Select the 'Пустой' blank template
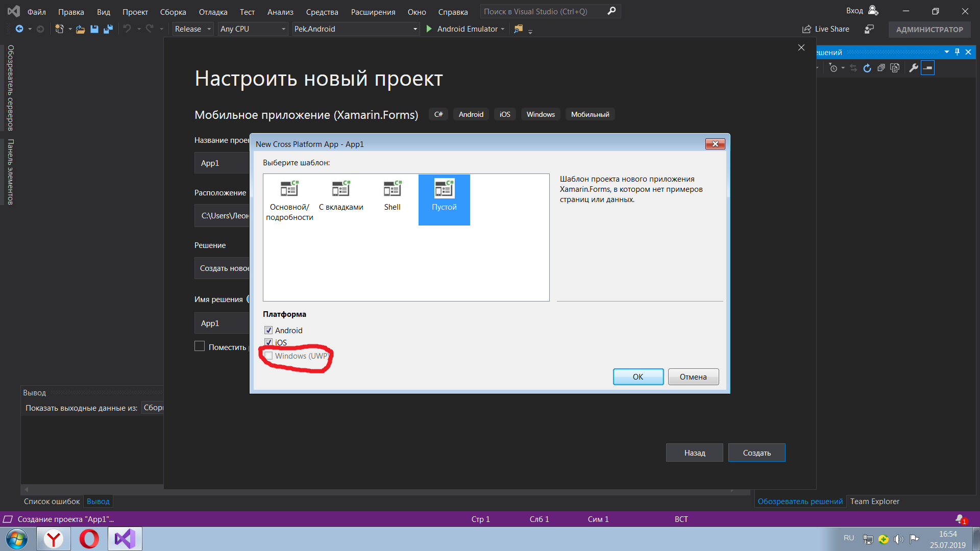 (x=444, y=200)
